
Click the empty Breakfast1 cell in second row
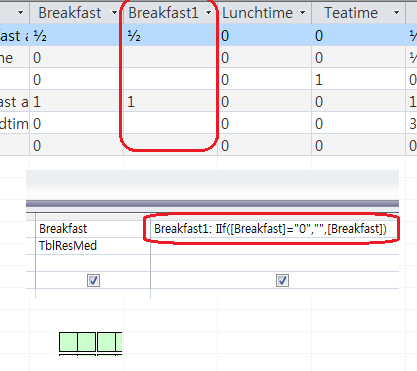(x=170, y=58)
